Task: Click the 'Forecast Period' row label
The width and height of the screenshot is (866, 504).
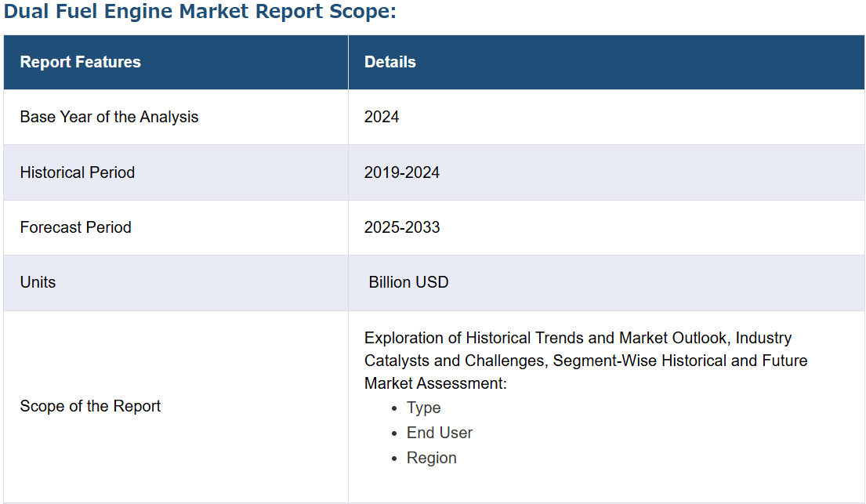Action: (x=76, y=227)
